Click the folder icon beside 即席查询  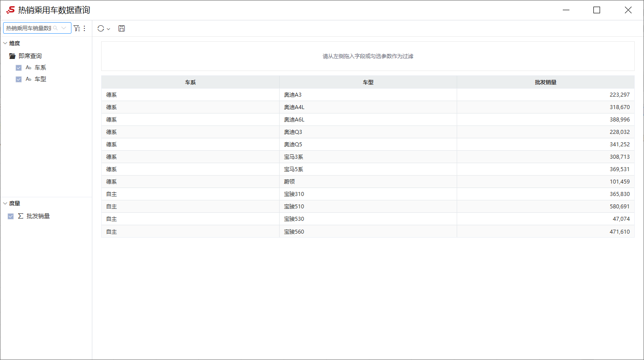point(12,56)
